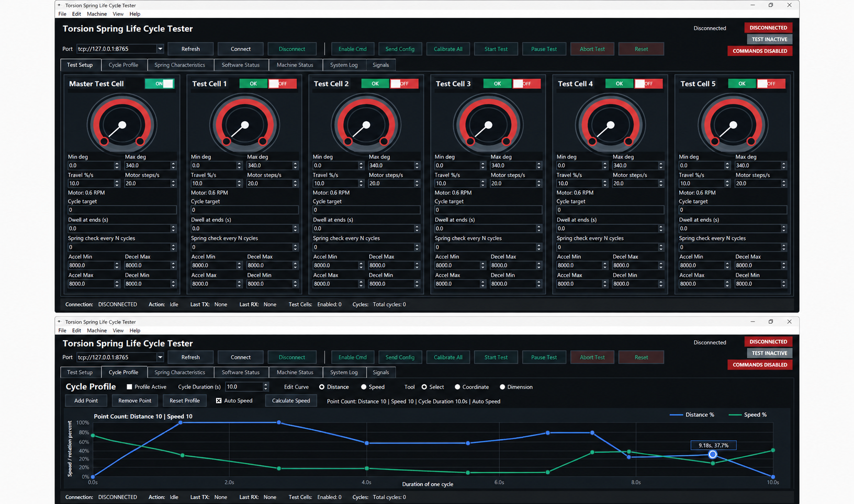Uncheck the Auto Speed checkbox
This screenshot has height=504, width=854.
coord(219,400)
